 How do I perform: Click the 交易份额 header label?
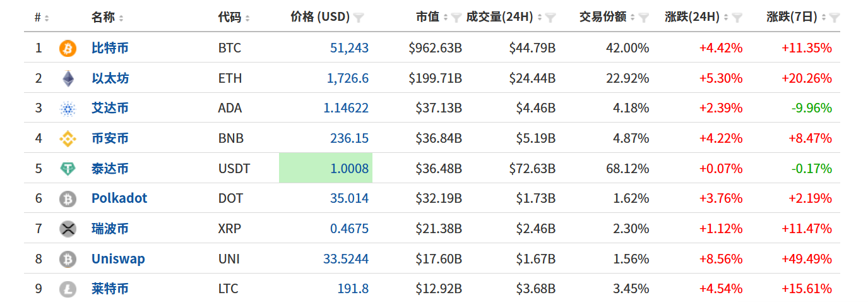point(603,17)
